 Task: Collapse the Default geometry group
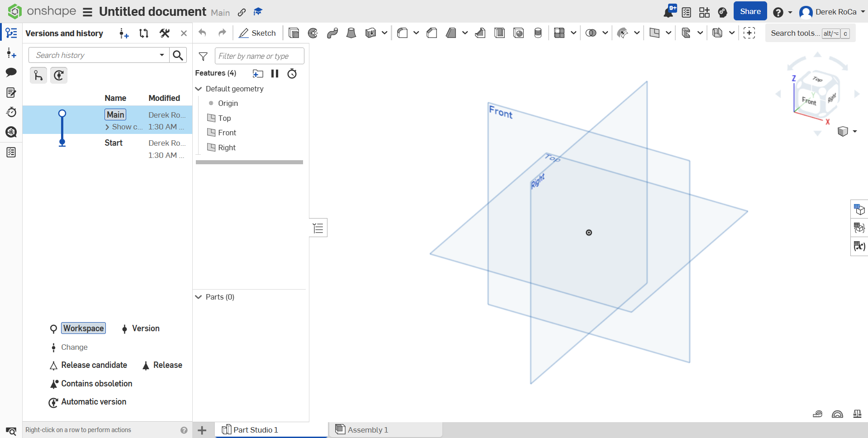pos(198,89)
